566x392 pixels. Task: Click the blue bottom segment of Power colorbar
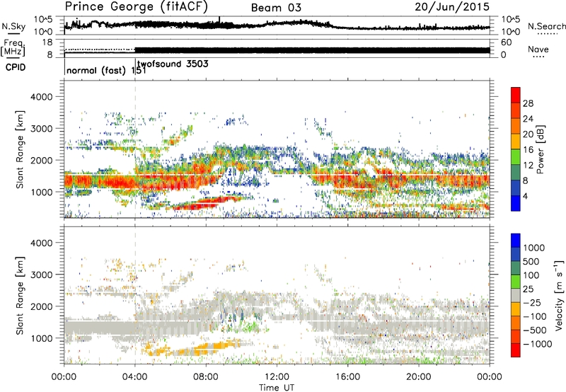pyautogui.click(x=516, y=203)
